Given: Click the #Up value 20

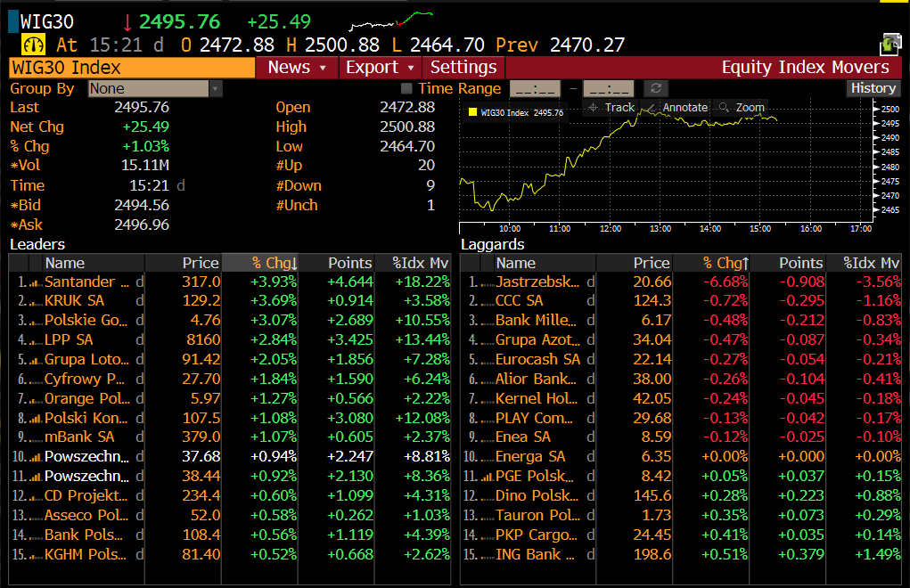Looking at the screenshot, I should coord(427,166).
